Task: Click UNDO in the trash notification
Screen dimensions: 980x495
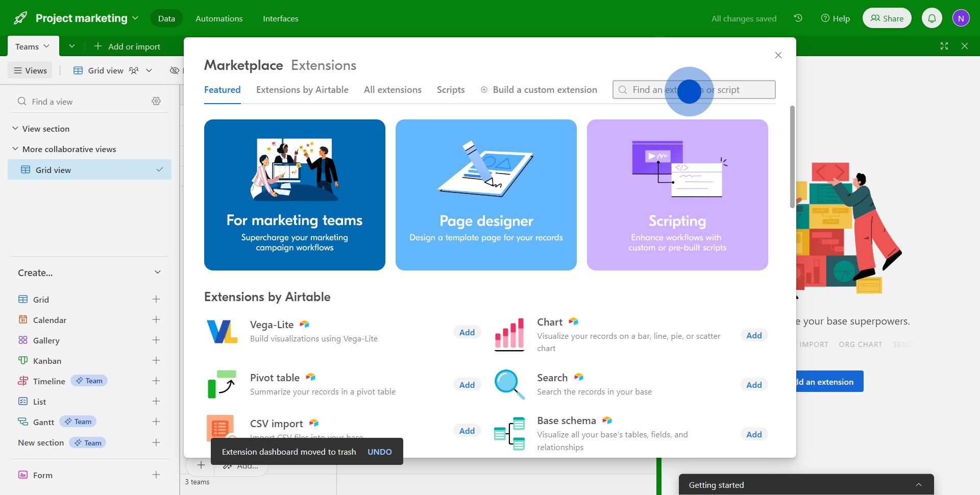Action: point(379,452)
